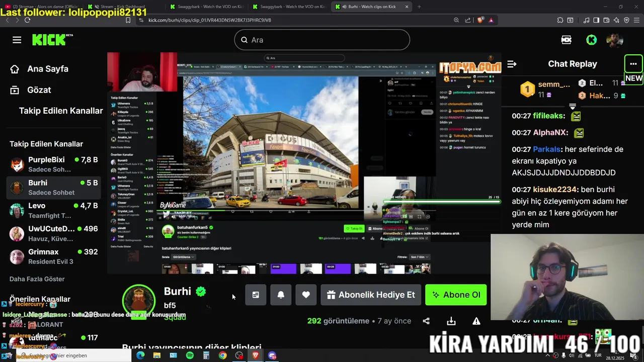Open Burhi's channel avatar
Screen dimensions: 644x362
(x=139, y=301)
